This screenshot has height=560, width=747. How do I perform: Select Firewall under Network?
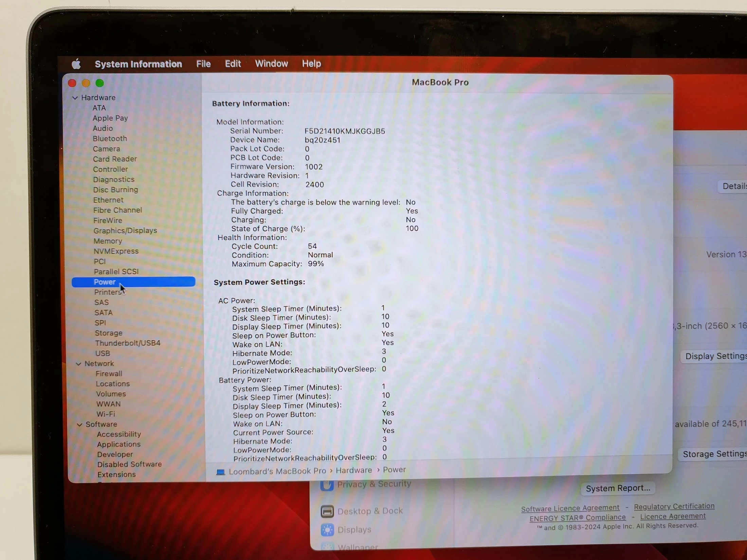pos(109,374)
